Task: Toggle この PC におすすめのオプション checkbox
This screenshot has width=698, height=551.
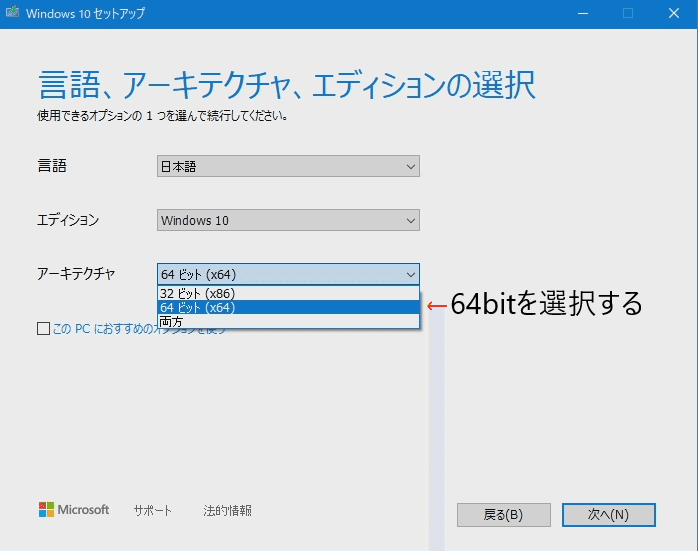Action: 43,329
